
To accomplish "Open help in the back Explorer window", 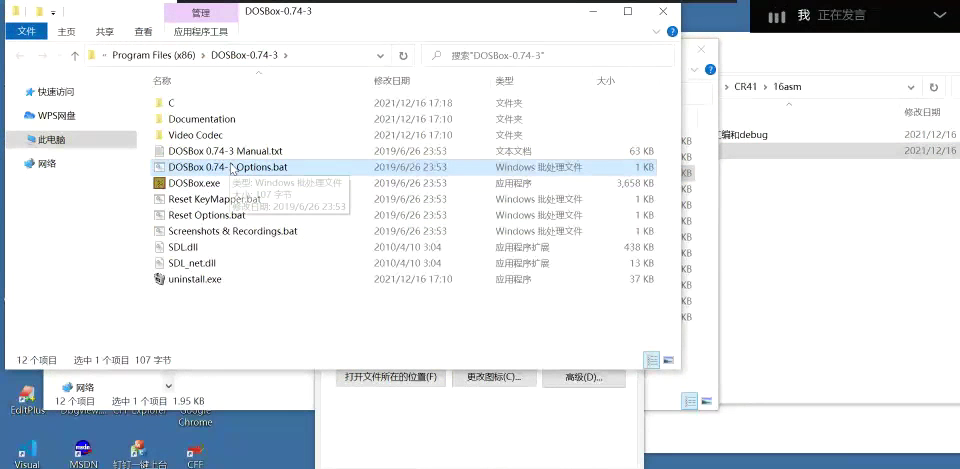I will tap(710, 69).
